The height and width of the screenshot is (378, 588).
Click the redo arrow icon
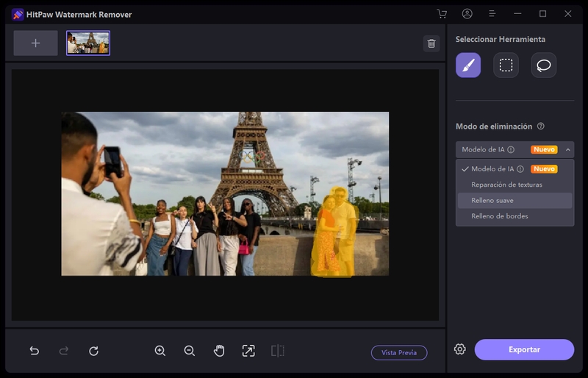tap(64, 351)
